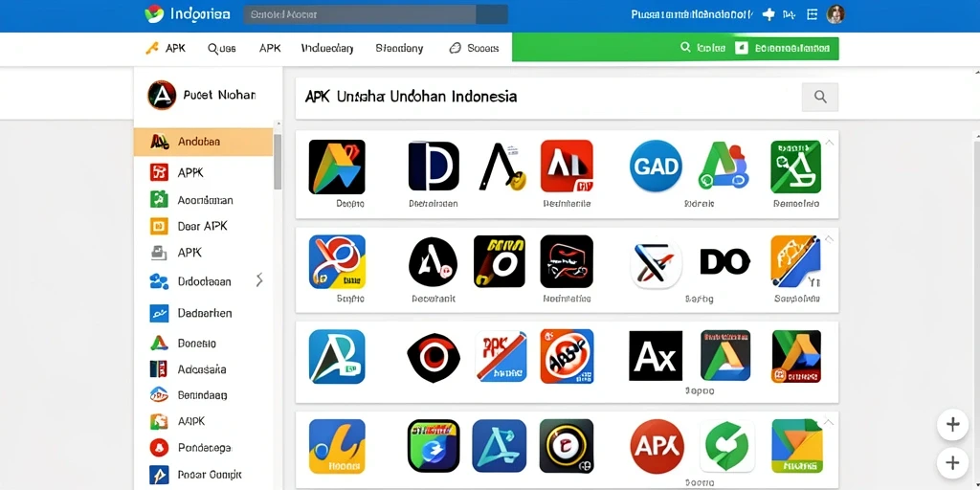Open the colorful triangle app on black background

pos(337,167)
